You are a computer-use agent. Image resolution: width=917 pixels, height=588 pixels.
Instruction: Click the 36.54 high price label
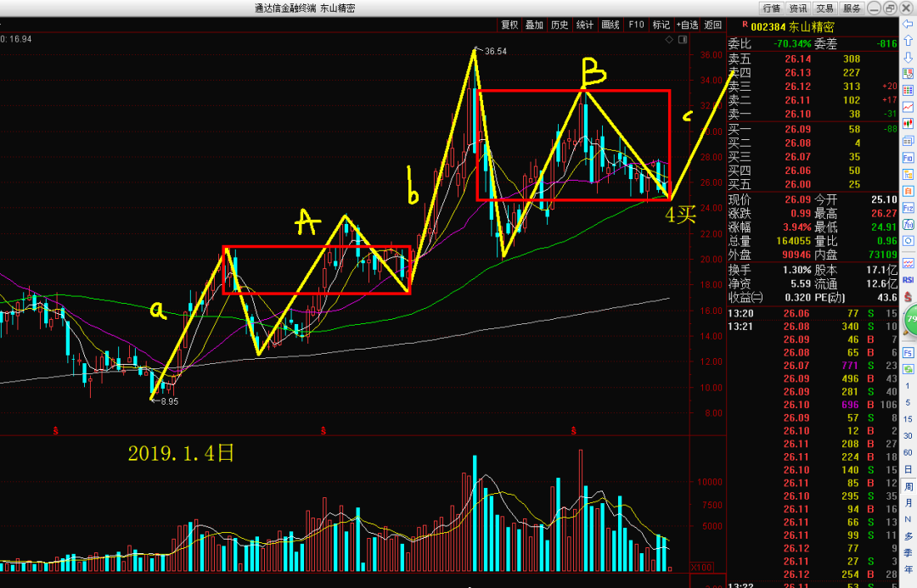click(495, 52)
